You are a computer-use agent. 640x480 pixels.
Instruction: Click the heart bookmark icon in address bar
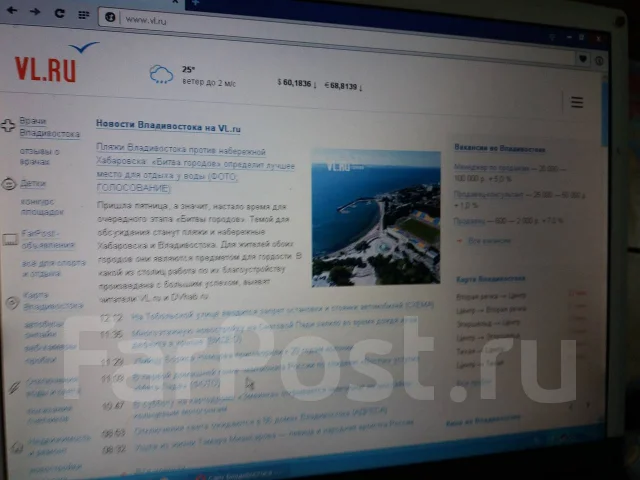(x=583, y=59)
